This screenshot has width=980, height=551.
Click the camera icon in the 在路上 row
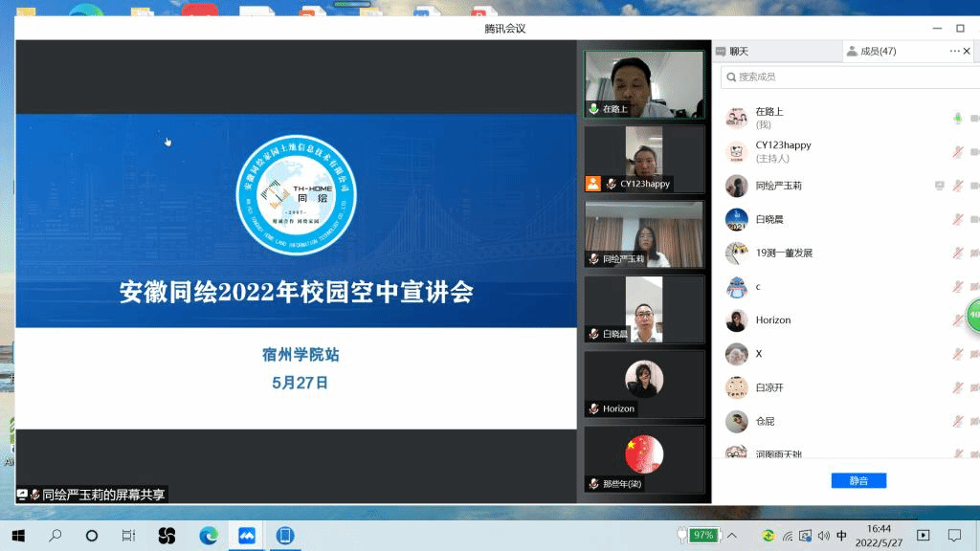coord(974,118)
